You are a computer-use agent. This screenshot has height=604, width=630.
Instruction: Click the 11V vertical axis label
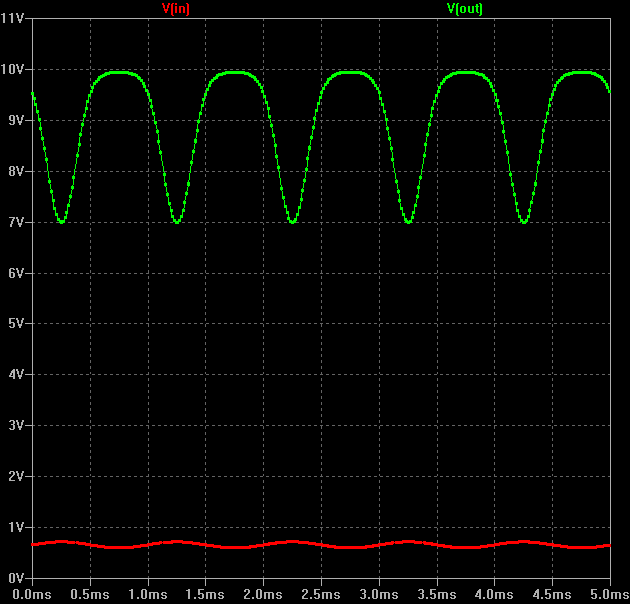click(12, 18)
